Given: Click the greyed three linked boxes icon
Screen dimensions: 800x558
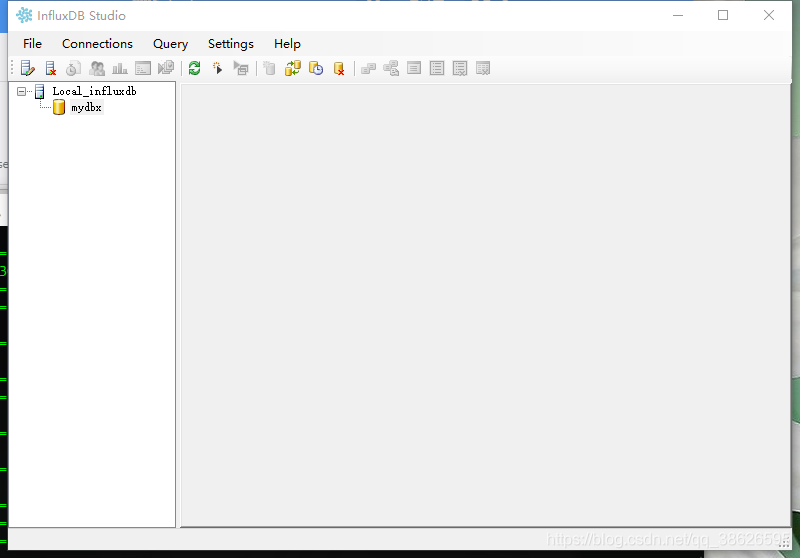Looking at the screenshot, I should pos(391,68).
